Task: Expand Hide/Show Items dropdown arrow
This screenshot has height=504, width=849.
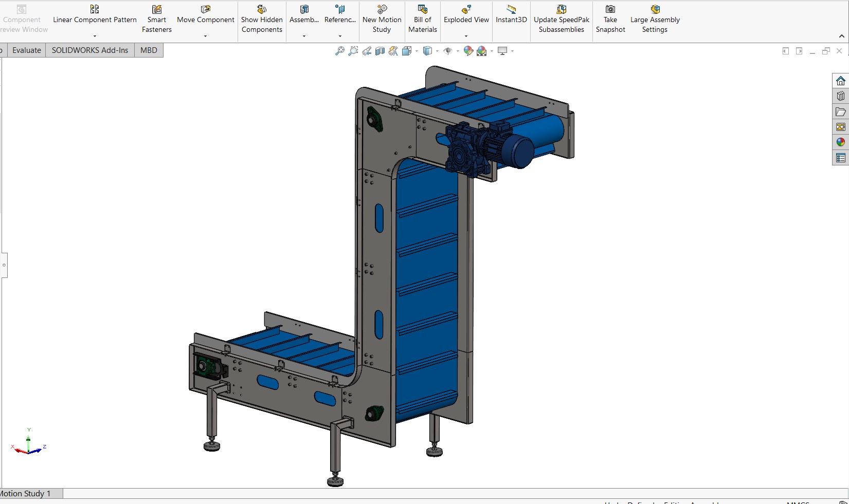Action: [458, 51]
